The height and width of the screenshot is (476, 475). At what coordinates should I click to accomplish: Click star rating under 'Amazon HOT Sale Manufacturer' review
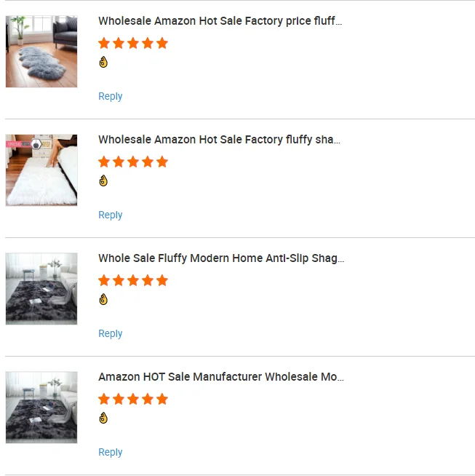coord(133,400)
